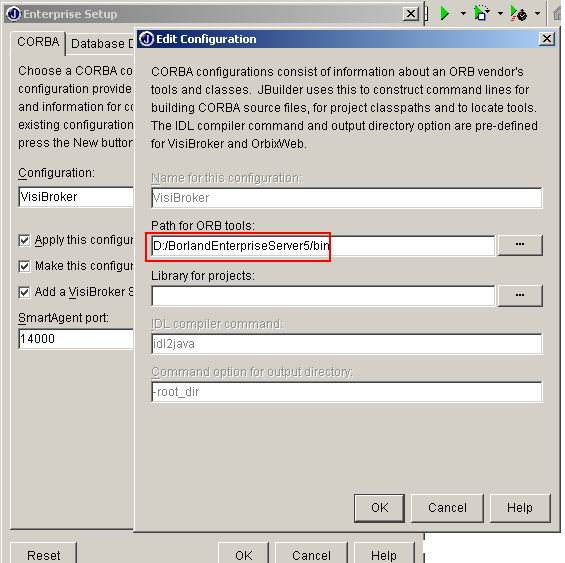Click the IDL compiler command field
The width and height of the screenshot is (565, 563).
click(347, 344)
